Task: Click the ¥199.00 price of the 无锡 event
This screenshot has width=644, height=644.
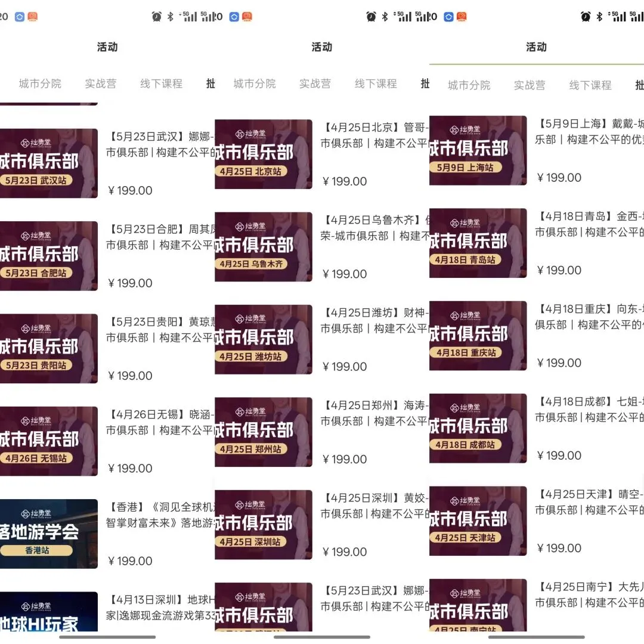Action: tap(130, 468)
